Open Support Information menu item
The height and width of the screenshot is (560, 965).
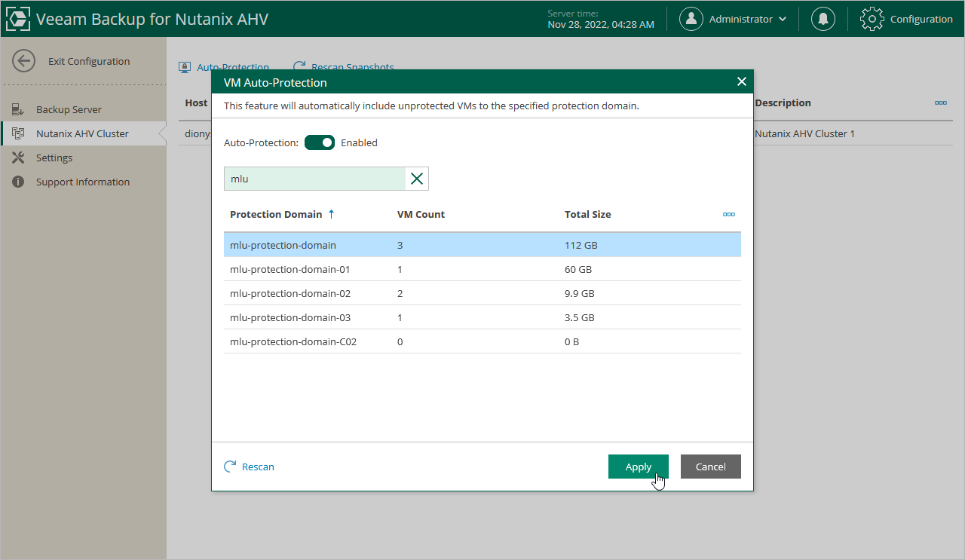[x=83, y=182]
